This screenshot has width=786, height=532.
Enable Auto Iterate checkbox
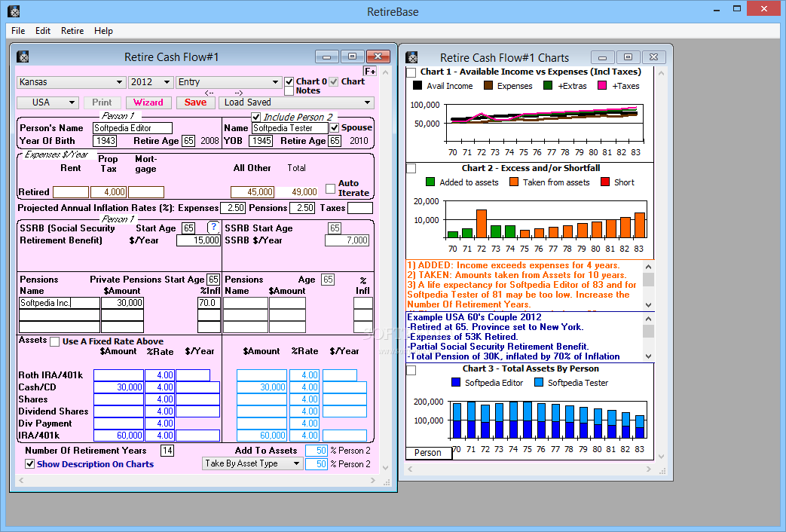click(330, 188)
